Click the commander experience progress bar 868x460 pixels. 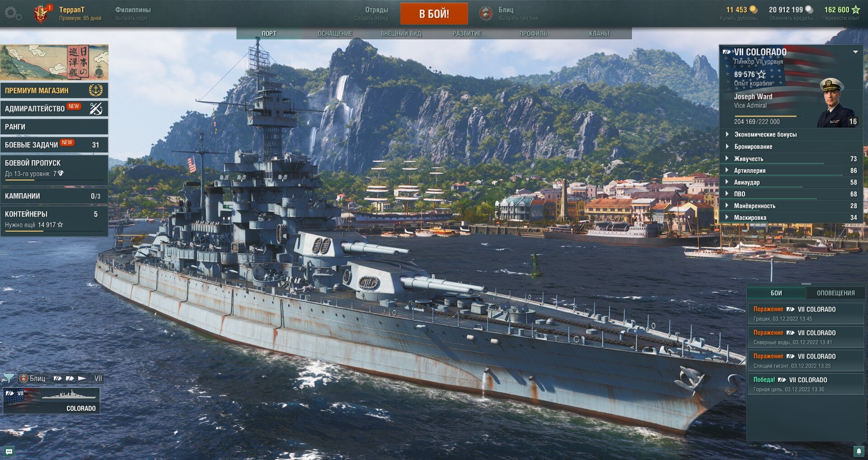[x=768, y=117]
